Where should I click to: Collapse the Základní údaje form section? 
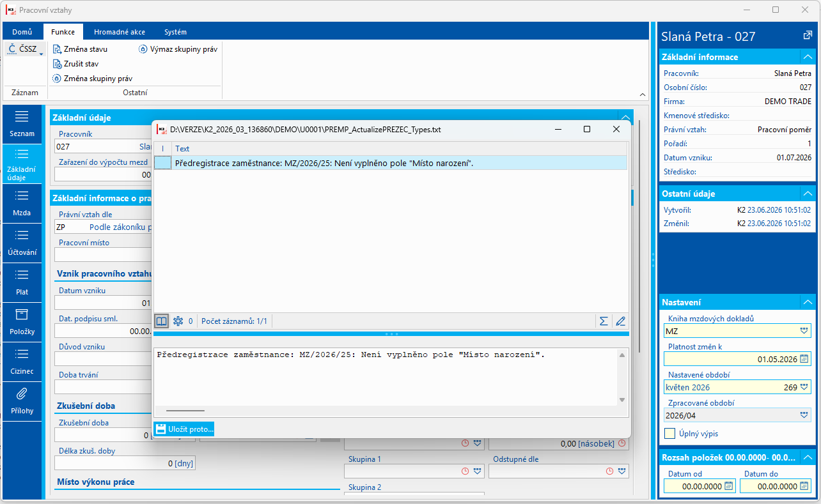(625, 118)
